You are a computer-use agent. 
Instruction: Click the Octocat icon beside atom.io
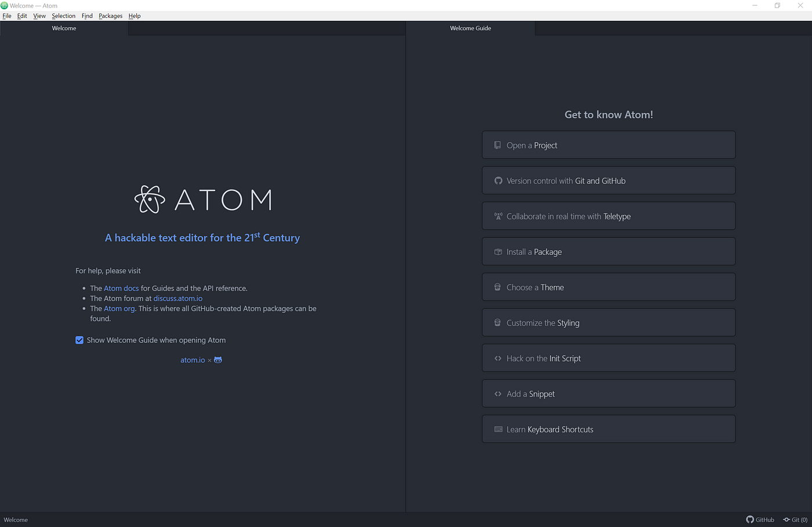218,360
